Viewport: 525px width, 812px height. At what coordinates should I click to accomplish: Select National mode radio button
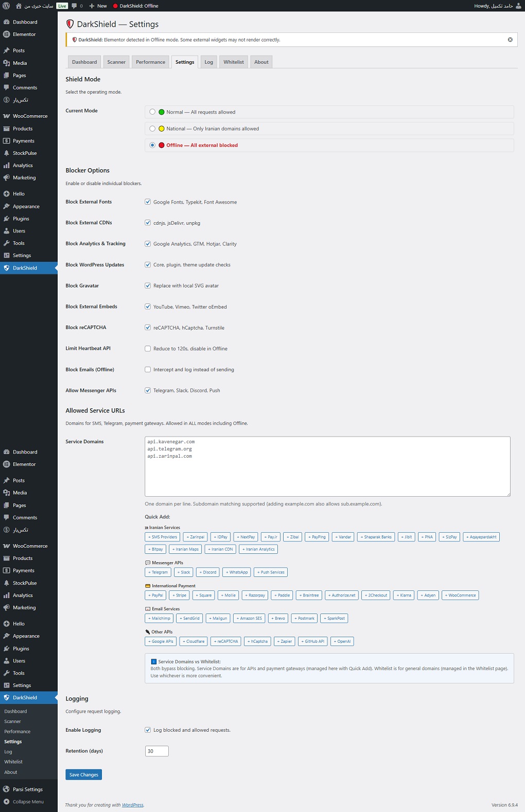(152, 129)
